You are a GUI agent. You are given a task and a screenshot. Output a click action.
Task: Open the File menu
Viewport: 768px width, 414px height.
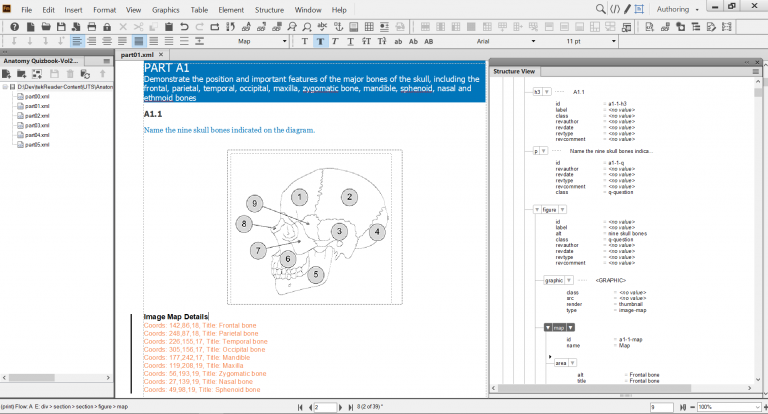coord(26,10)
